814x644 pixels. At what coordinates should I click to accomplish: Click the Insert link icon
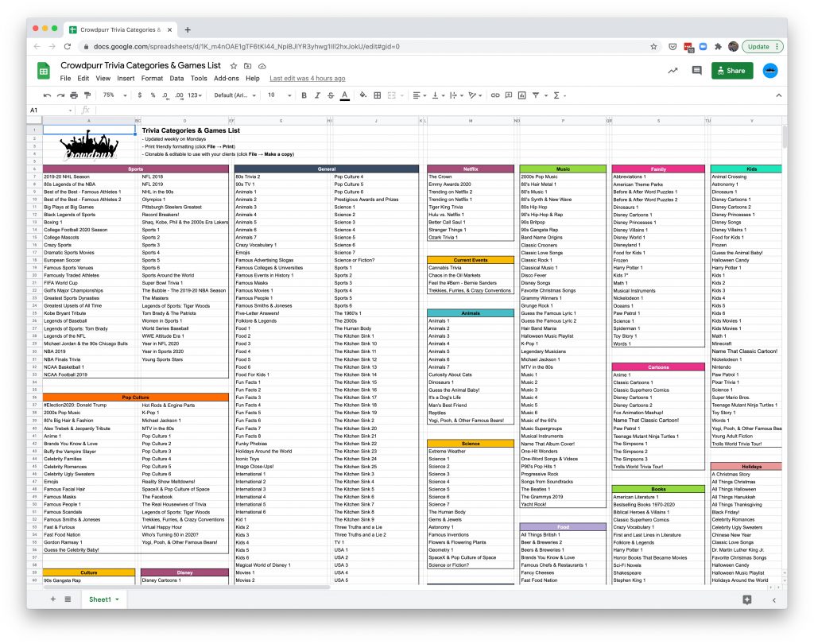(495, 95)
